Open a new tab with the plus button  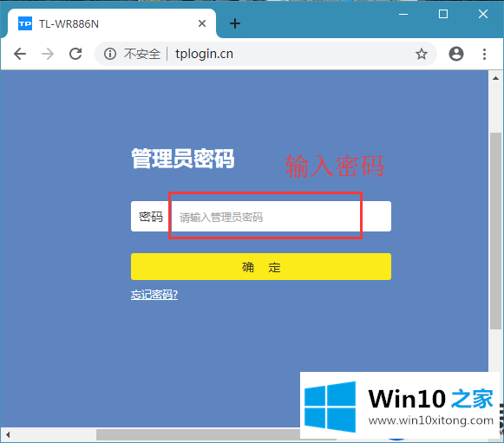tap(235, 23)
